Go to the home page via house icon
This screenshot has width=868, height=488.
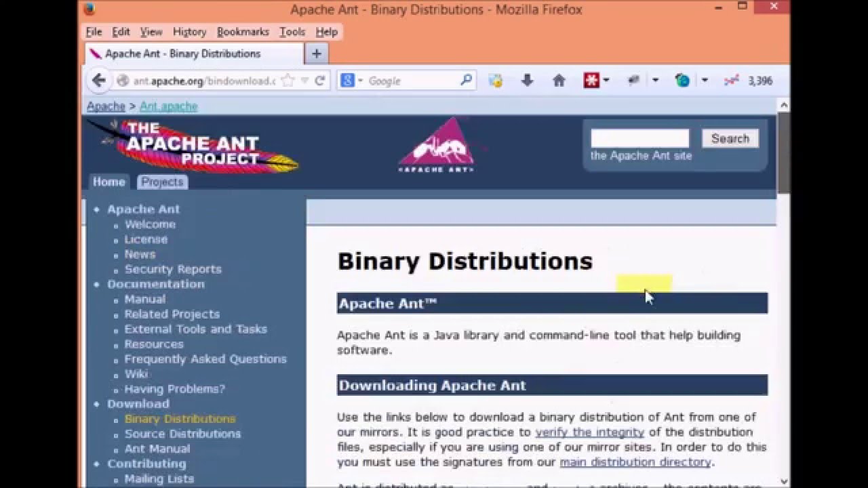[559, 81]
